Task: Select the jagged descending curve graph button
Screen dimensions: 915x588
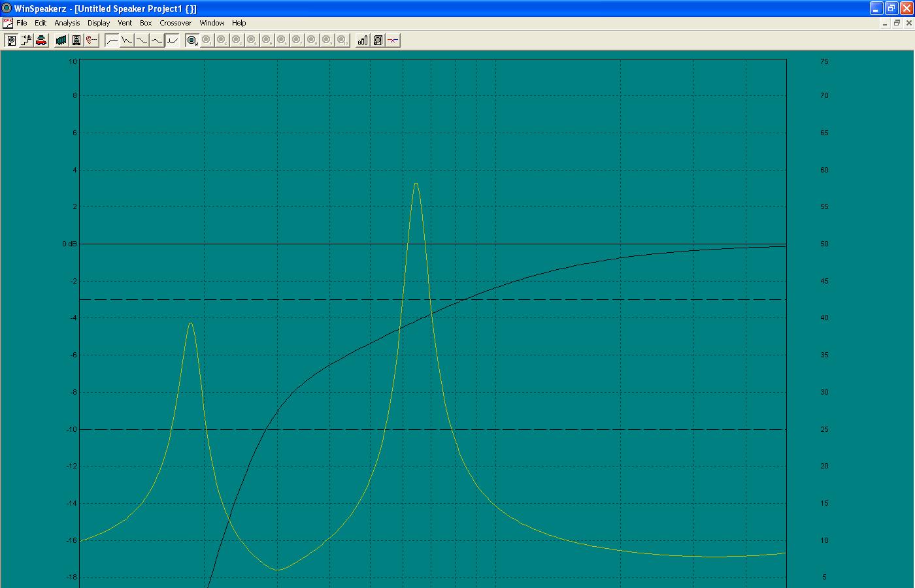Action: (127, 41)
